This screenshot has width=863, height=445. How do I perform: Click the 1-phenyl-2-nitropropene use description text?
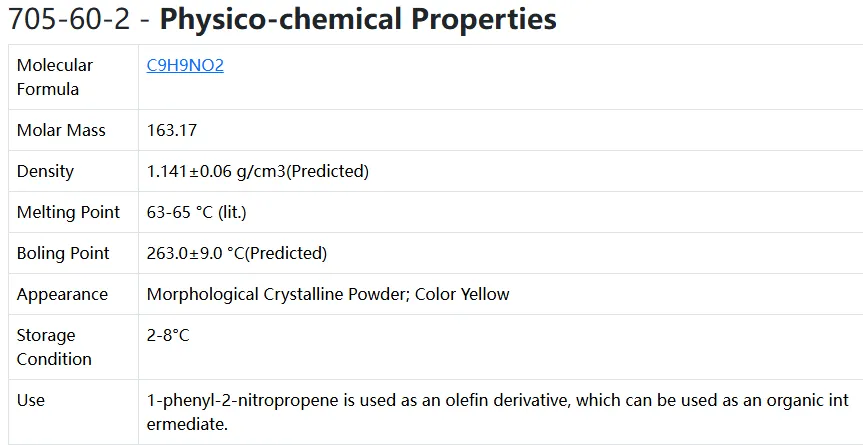click(498, 412)
